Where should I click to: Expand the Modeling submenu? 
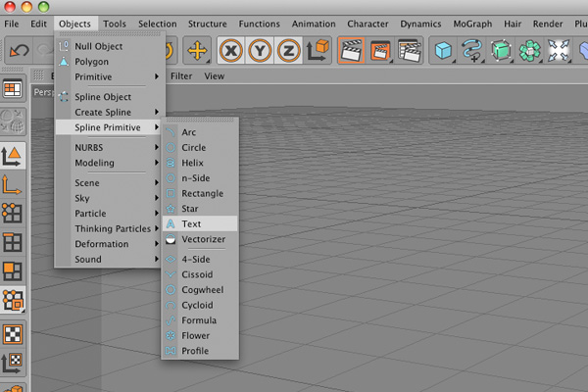coord(110,163)
